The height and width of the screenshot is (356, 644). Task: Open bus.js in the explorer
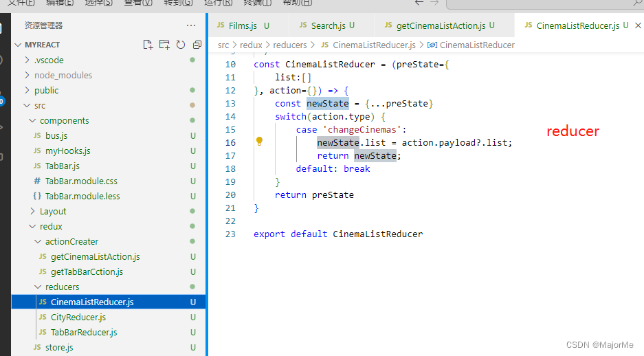(x=109, y=135)
